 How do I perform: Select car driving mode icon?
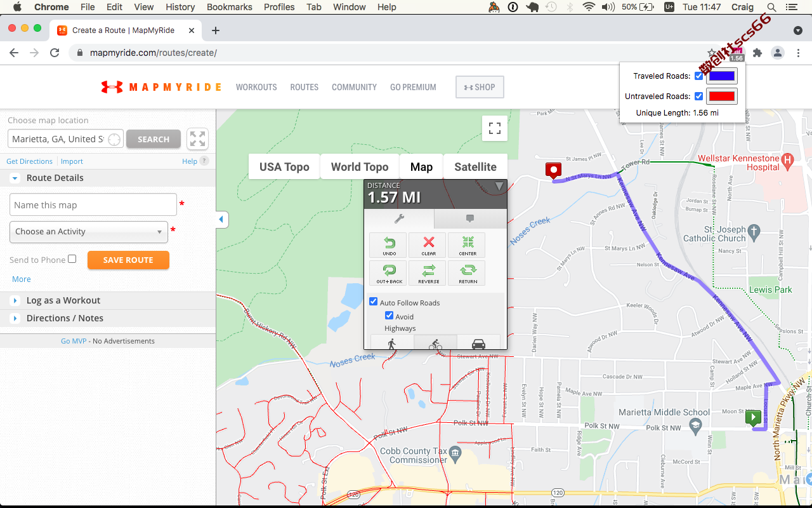pyautogui.click(x=478, y=344)
